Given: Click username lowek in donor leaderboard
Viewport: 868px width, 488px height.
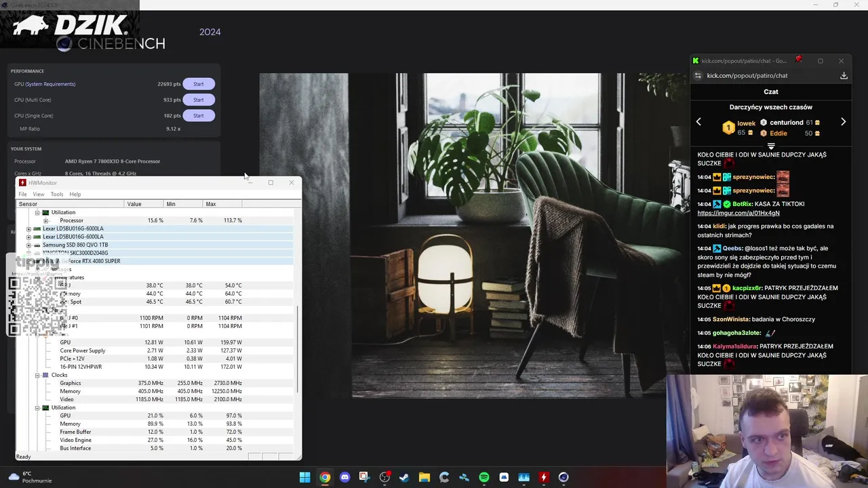Looking at the screenshot, I should (746, 123).
